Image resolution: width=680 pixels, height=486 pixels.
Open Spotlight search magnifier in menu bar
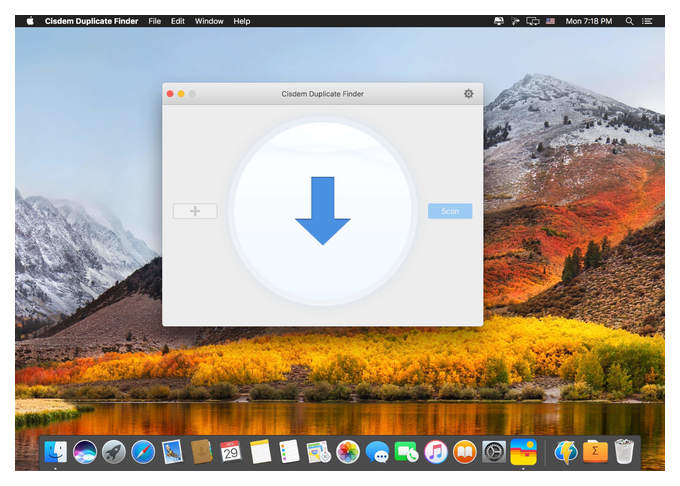click(x=629, y=21)
